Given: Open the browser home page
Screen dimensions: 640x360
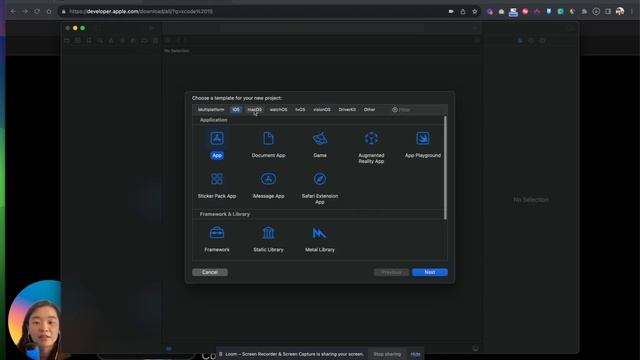Looking at the screenshot, I should click(49, 11).
